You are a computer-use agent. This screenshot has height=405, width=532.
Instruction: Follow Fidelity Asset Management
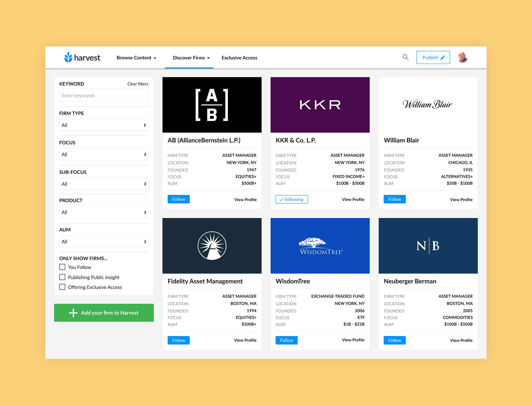pyautogui.click(x=179, y=340)
